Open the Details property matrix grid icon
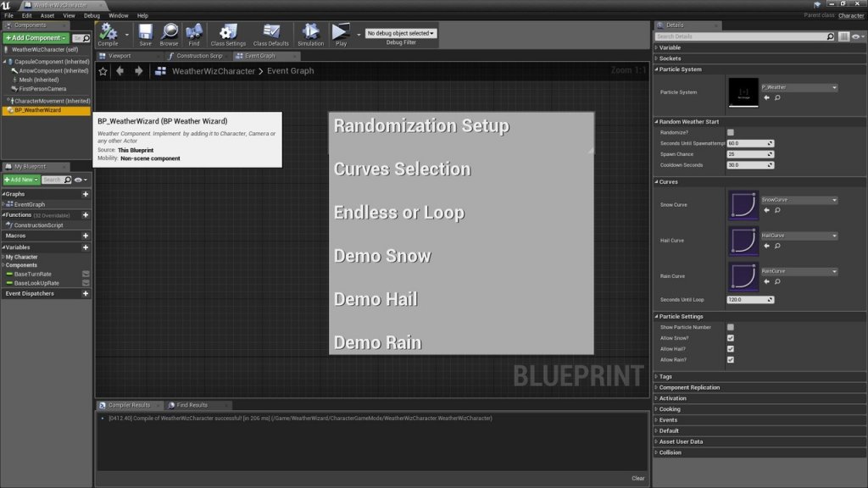Viewport: 868px width, 488px height. point(843,36)
